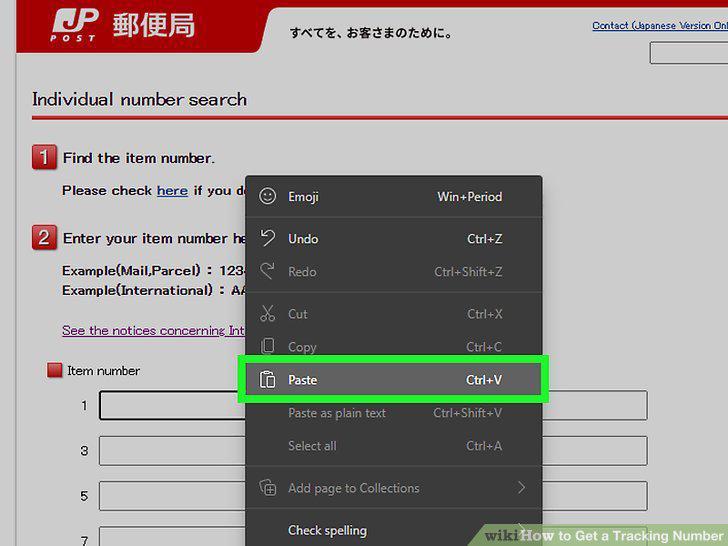Click the 'Example(International)' text
Image resolution: width=728 pixels, height=546 pixels.
[137, 291]
